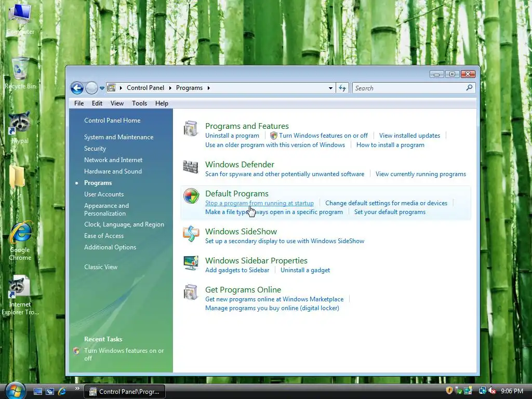Click Change default settings for media or devices
This screenshot has height=399, width=532.
386,203
